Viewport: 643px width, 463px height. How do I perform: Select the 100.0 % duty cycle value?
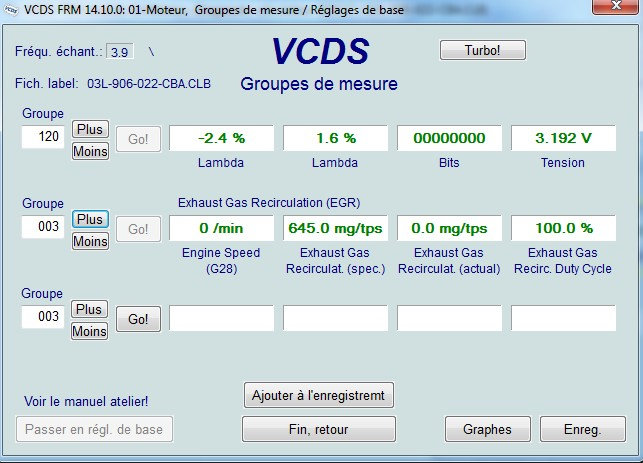(563, 228)
